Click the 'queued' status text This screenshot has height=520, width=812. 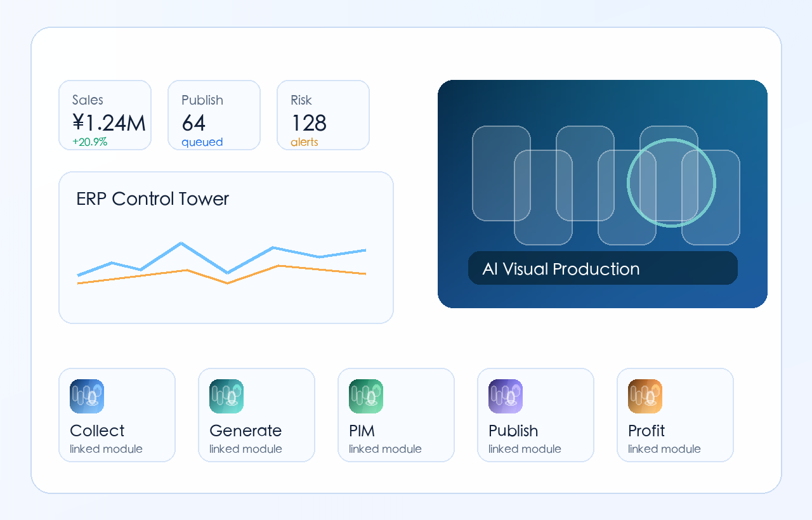(x=202, y=142)
